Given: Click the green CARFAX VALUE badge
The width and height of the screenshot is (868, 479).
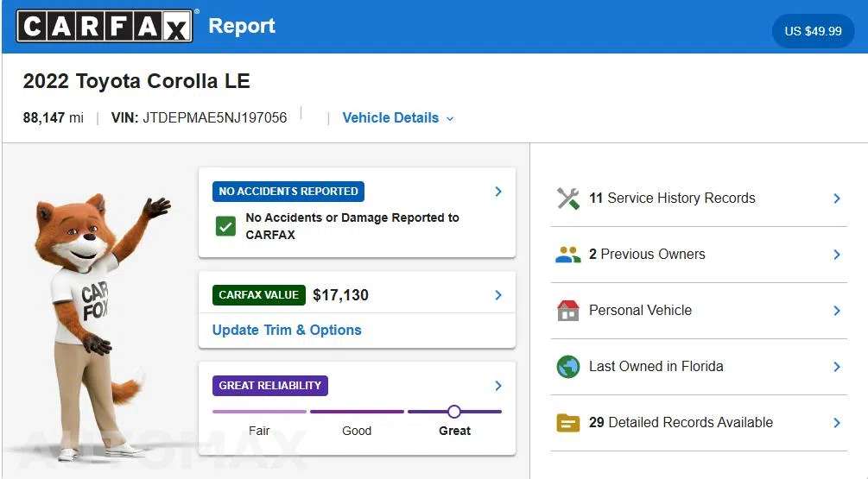Looking at the screenshot, I should pos(258,295).
